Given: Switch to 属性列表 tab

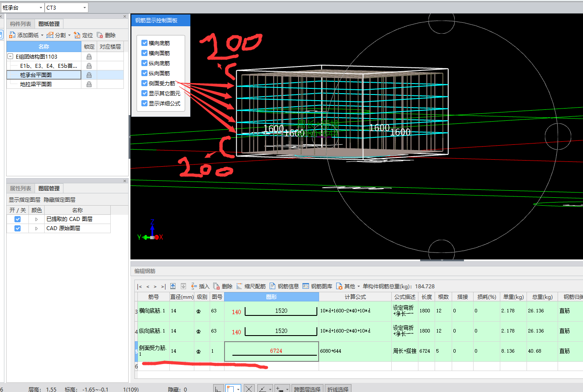Looking at the screenshot, I should [x=21, y=188].
